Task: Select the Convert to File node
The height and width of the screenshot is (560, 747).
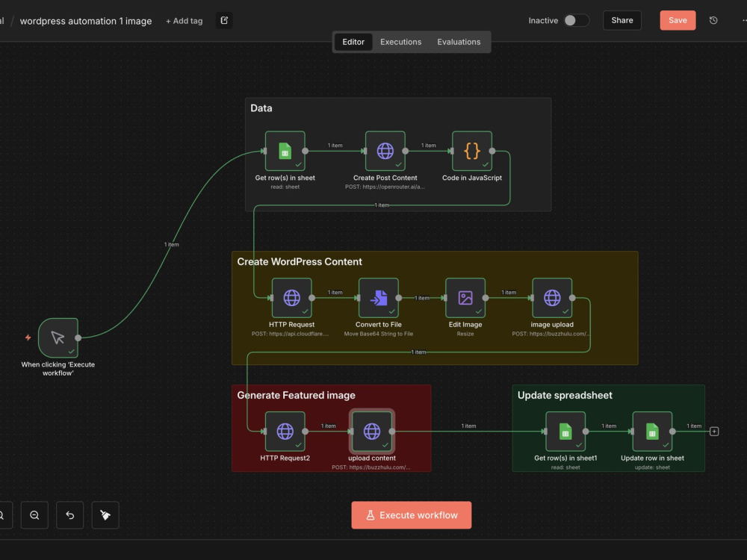Action: coord(378,298)
